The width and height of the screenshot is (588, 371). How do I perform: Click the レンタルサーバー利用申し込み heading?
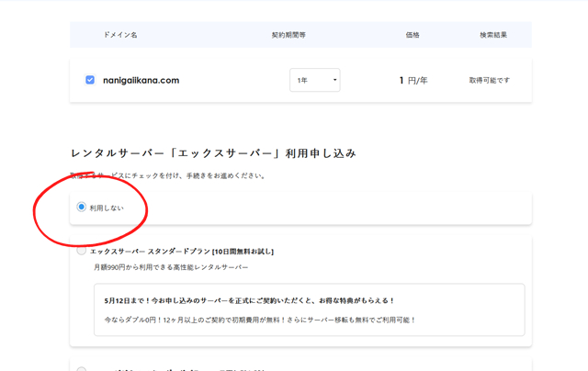[x=213, y=153]
